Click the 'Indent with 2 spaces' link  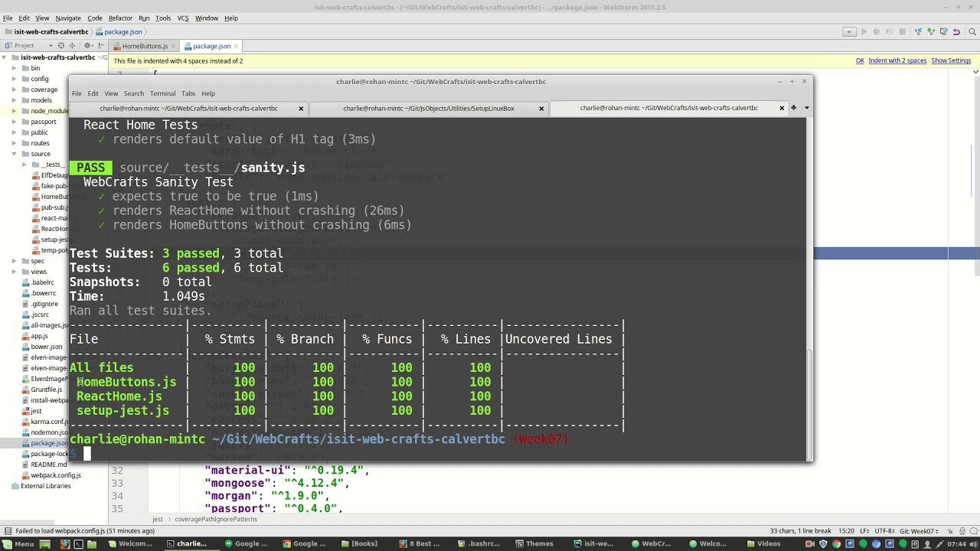tap(897, 60)
